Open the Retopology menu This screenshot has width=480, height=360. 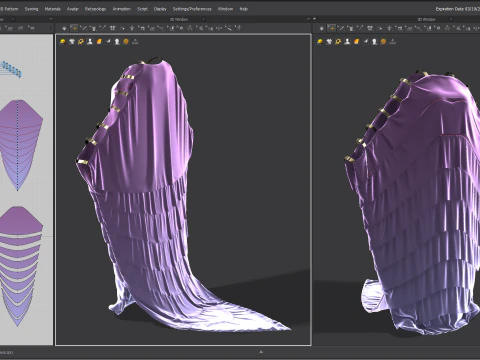(95, 9)
